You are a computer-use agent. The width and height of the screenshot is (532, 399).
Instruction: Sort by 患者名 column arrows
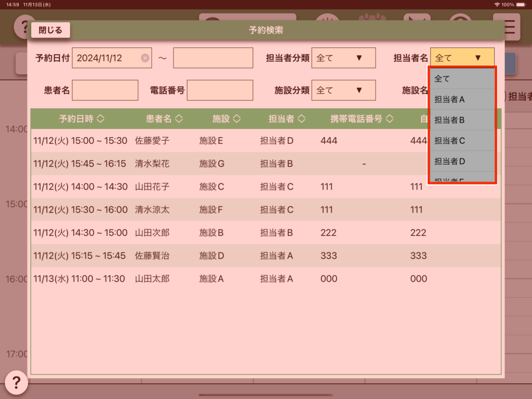coord(179,119)
